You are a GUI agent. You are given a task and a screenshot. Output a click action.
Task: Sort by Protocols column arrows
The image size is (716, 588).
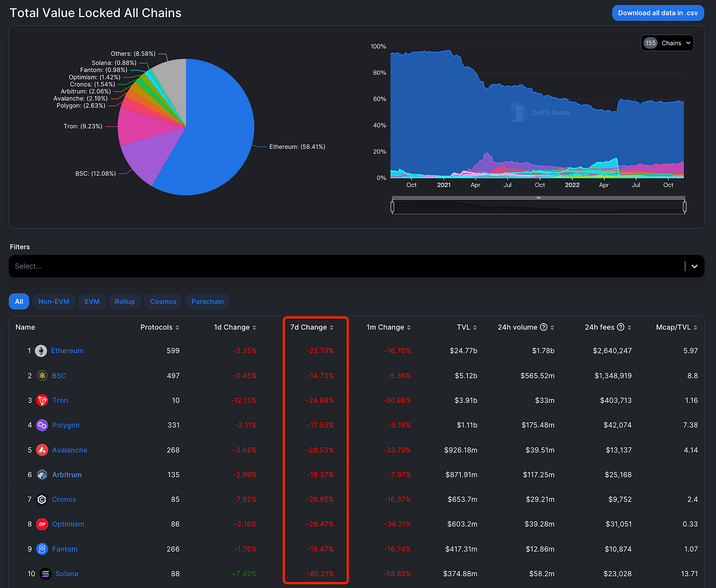pyautogui.click(x=177, y=328)
